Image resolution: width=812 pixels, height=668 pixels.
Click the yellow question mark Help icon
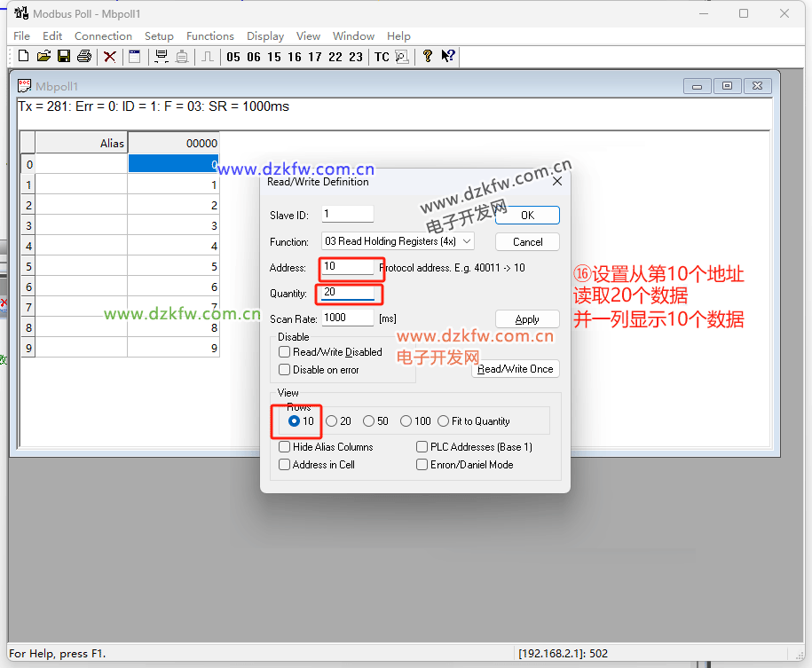tap(427, 57)
